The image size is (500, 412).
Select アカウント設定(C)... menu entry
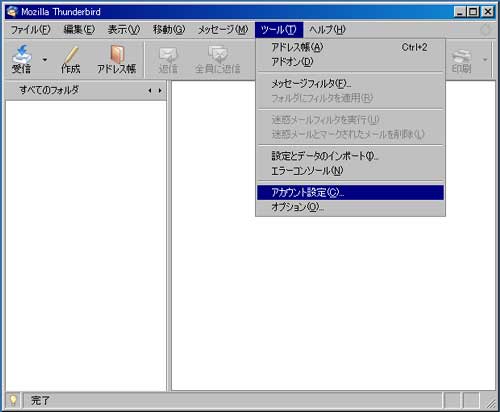coord(350,193)
